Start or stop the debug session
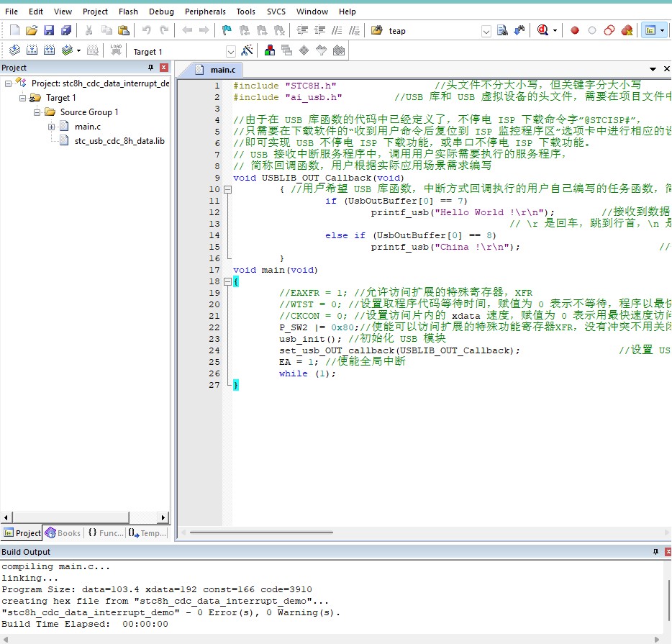This screenshot has width=672, height=644. [542, 30]
